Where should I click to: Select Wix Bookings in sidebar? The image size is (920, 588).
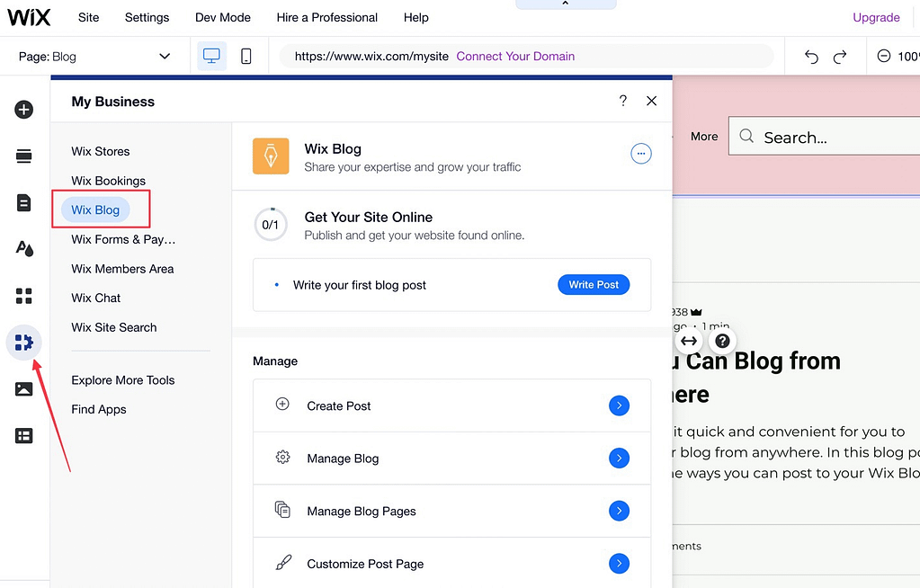[109, 181]
